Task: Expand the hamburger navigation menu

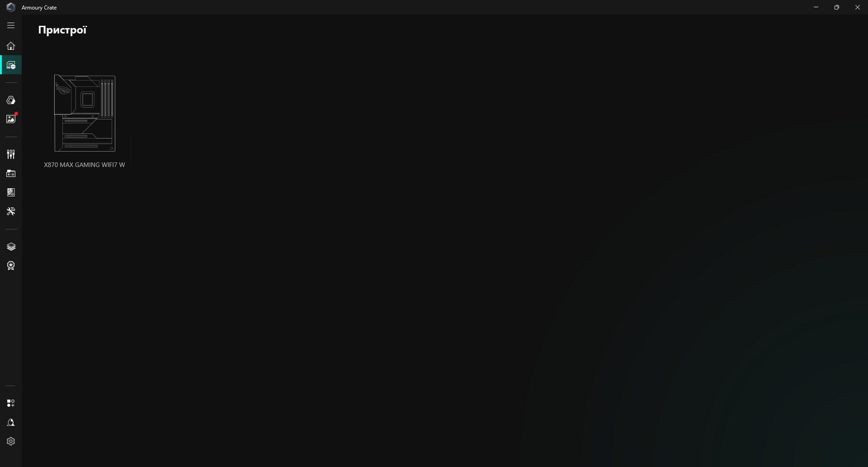Action: click(11, 25)
